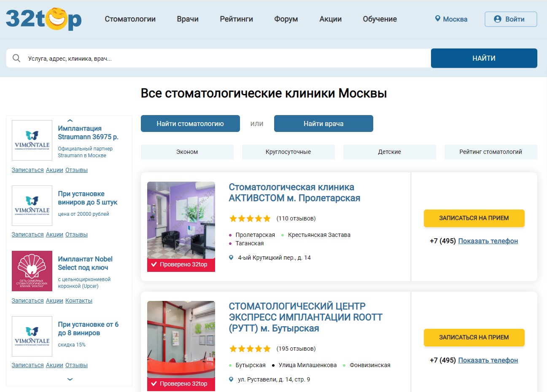This screenshot has height=392, width=547.
Task: Click the down chevron below sidebar ads
Action: pos(69,379)
